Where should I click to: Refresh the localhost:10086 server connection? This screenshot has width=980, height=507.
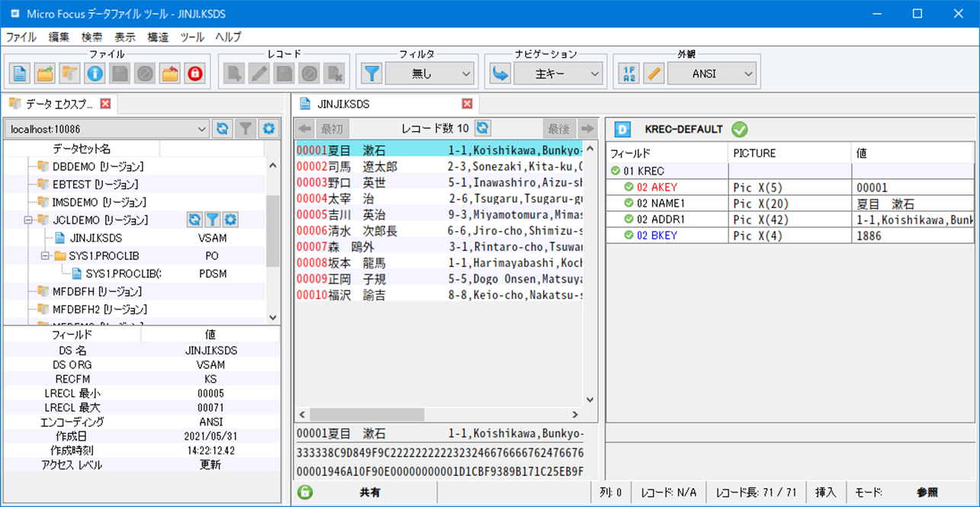tap(222, 129)
